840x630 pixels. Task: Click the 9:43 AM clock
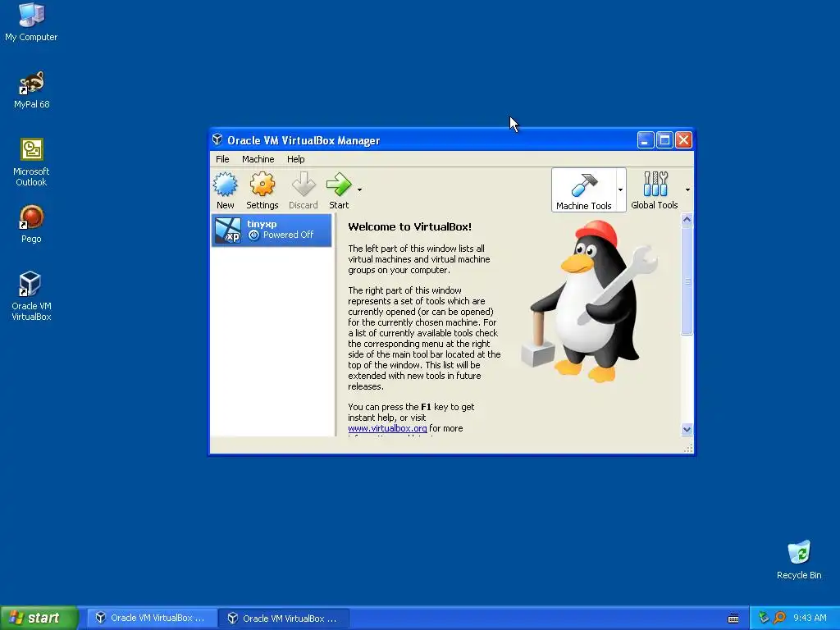pos(810,618)
